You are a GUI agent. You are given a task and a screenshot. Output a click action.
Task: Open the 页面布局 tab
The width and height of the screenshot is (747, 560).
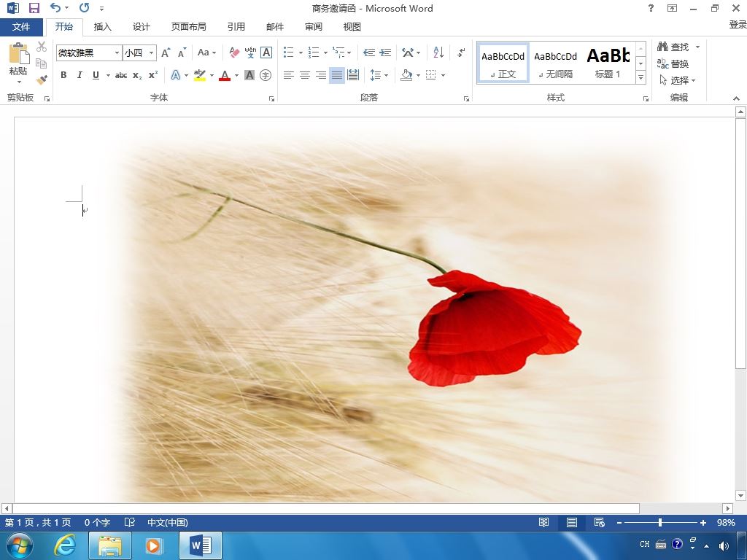click(189, 27)
